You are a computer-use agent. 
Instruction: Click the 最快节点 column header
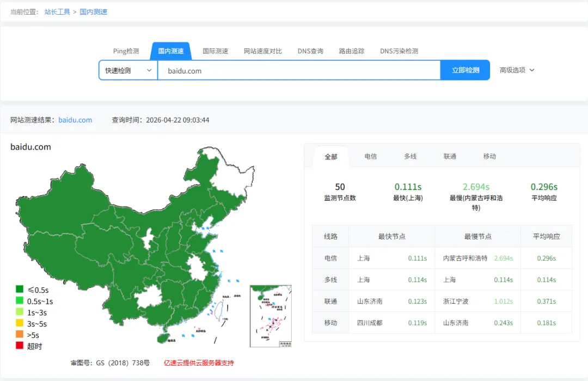click(x=391, y=237)
